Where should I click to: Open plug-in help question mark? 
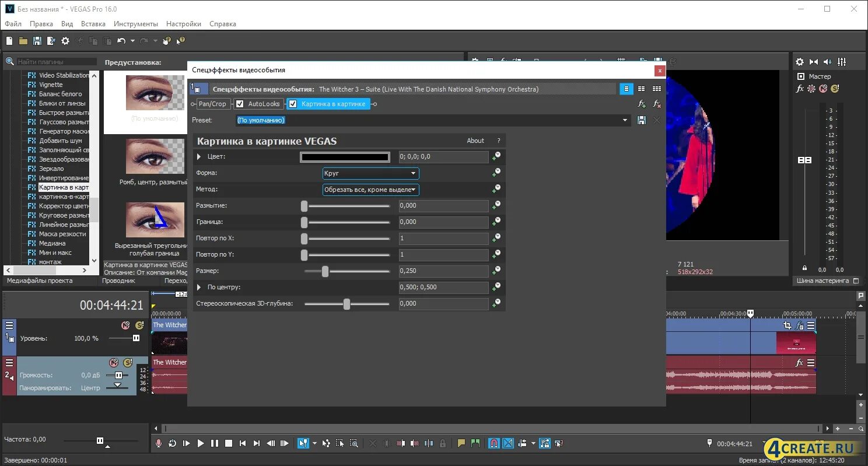point(499,141)
